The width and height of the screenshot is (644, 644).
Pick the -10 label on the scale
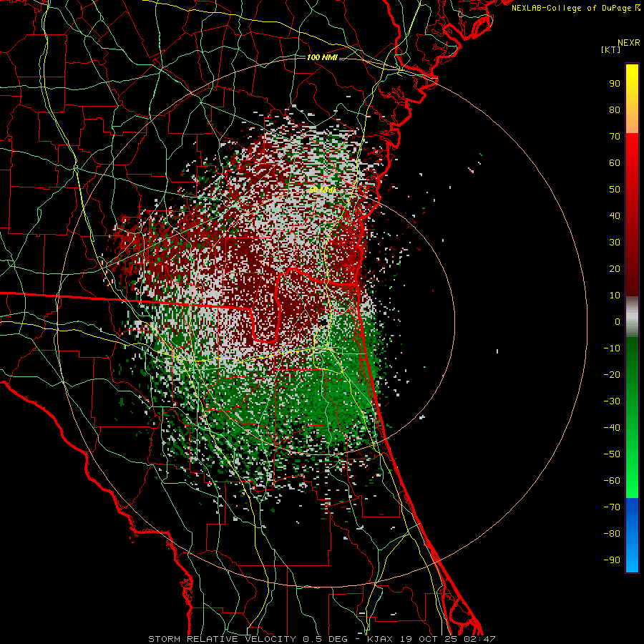tap(612, 348)
